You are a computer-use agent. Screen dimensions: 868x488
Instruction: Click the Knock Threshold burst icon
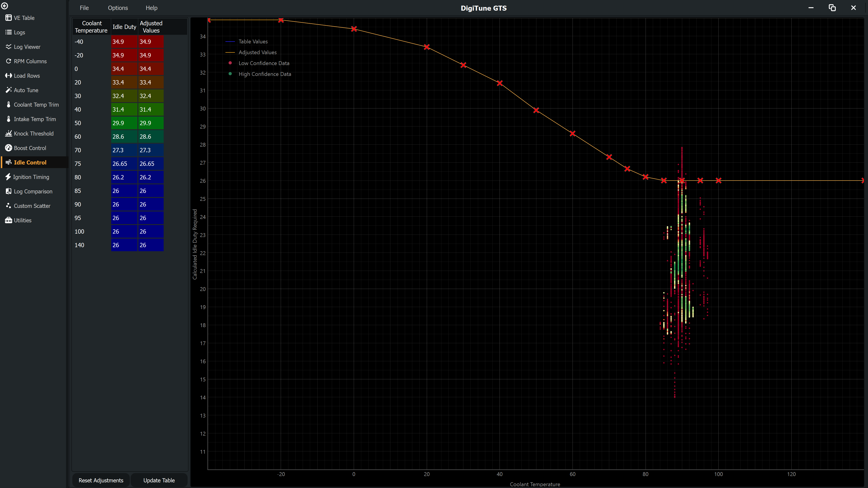[8, 134]
